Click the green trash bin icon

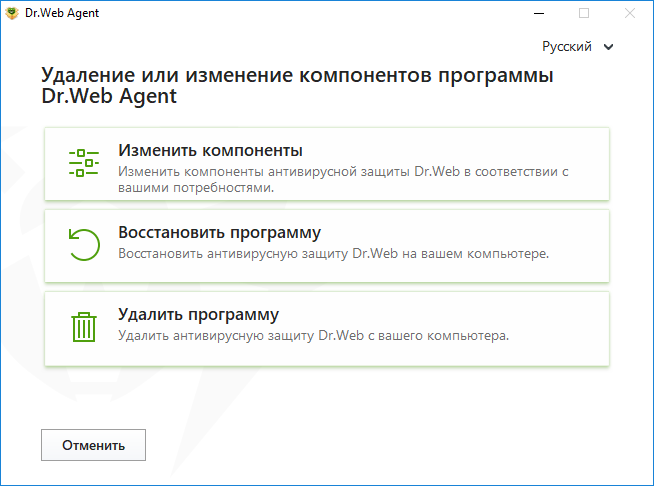click(84, 327)
